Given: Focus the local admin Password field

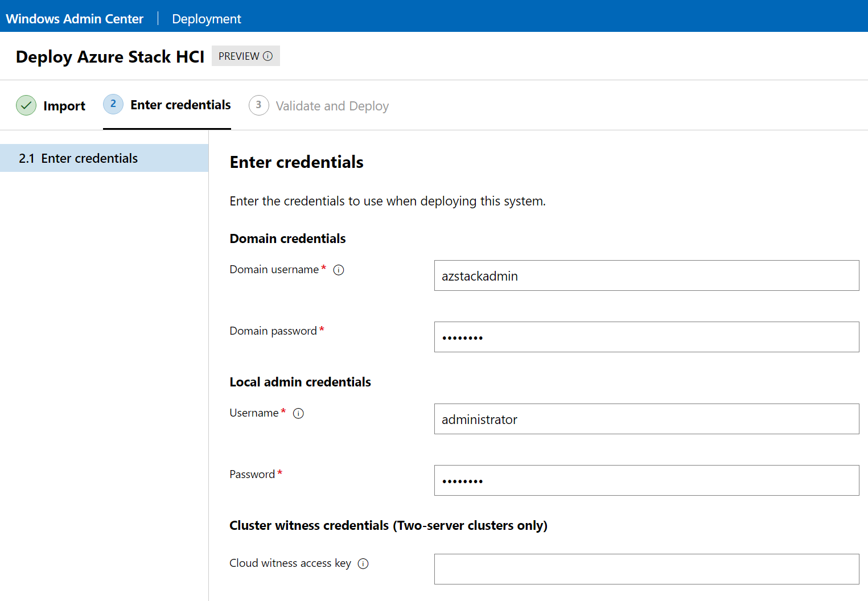Looking at the screenshot, I should click(647, 480).
